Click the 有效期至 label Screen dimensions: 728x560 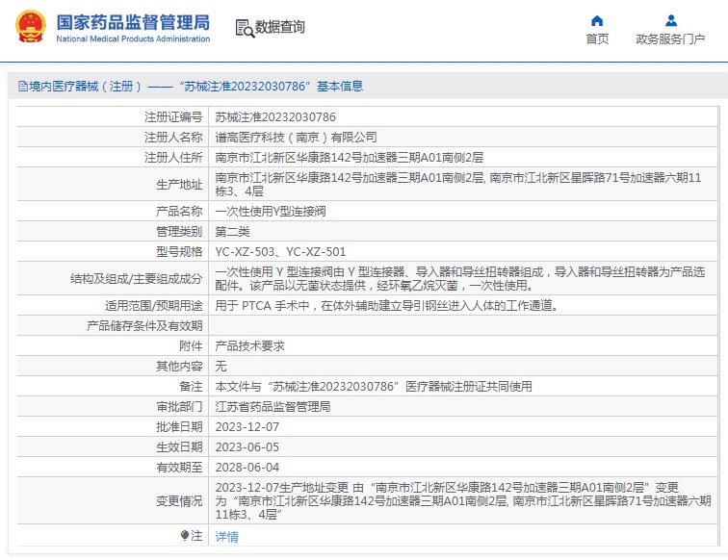pyautogui.click(x=179, y=468)
